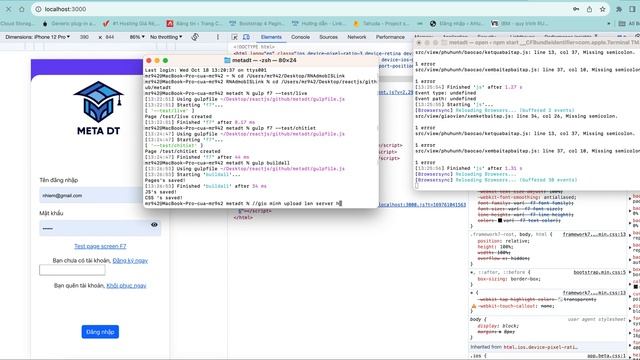Rotate the emulated device orientation

[x=195, y=37]
